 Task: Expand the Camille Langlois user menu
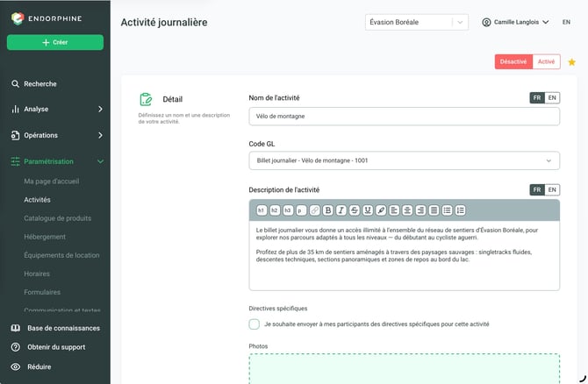[x=516, y=22]
